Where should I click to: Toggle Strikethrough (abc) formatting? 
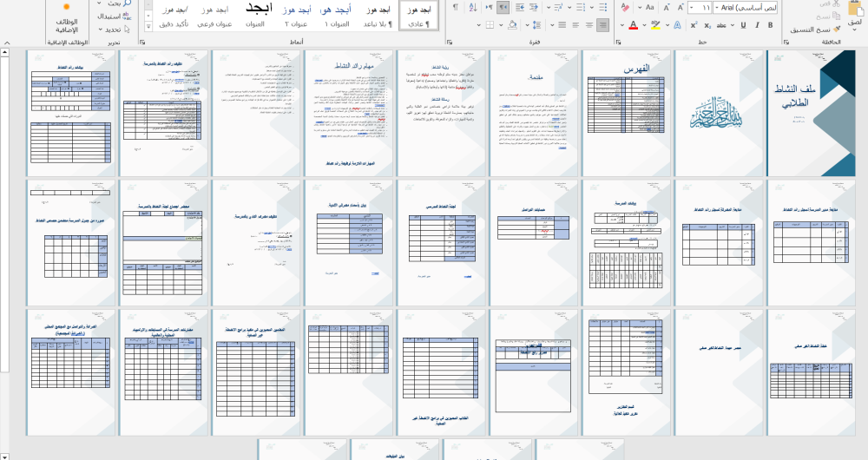pos(721,25)
